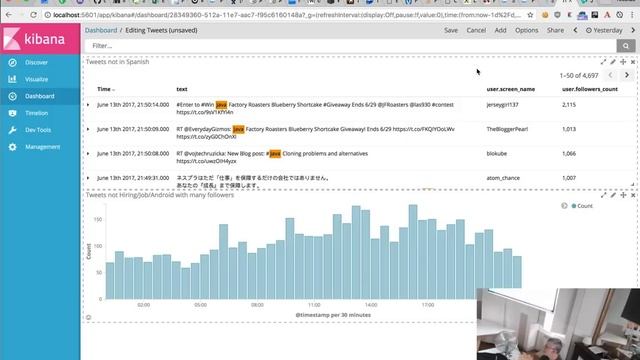Expand the 21:50:08.000 tweet row
The width and height of the screenshot is (640, 360).
(88, 154)
